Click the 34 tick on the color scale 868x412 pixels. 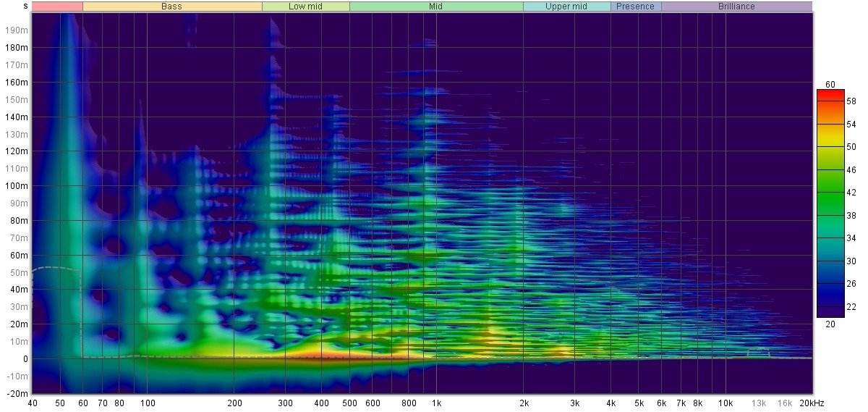coord(851,237)
